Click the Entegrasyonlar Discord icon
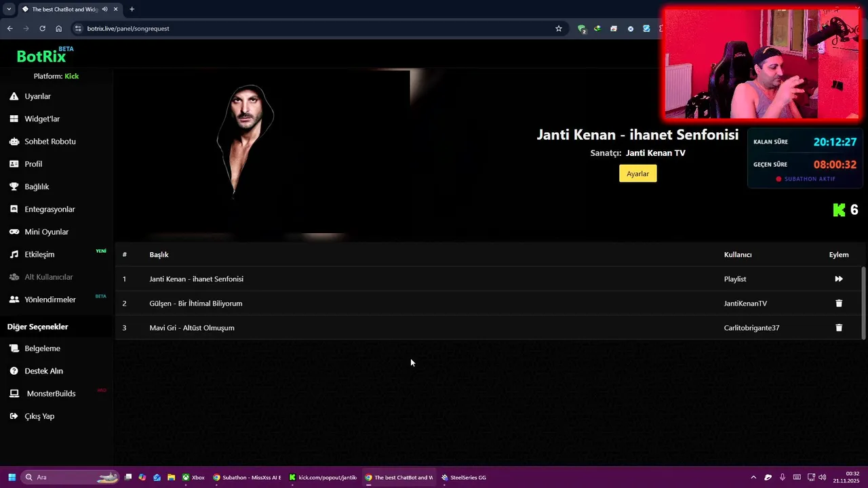 14,209
